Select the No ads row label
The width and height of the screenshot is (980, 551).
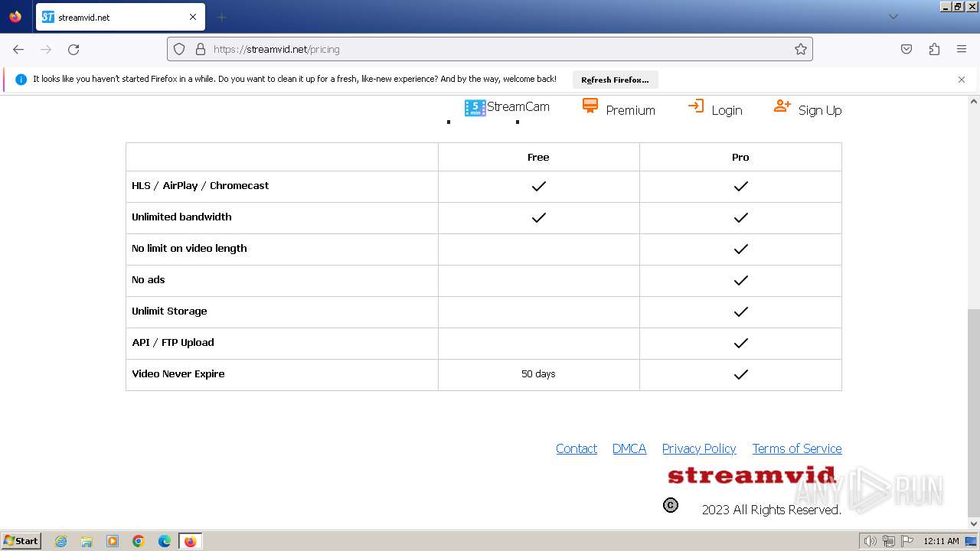[149, 279]
